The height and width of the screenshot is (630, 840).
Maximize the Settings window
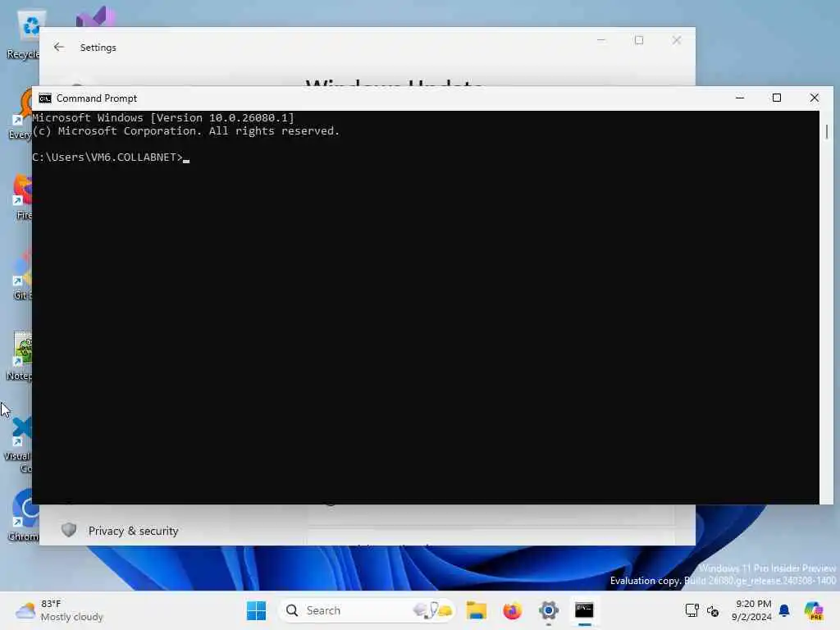point(639,40)
